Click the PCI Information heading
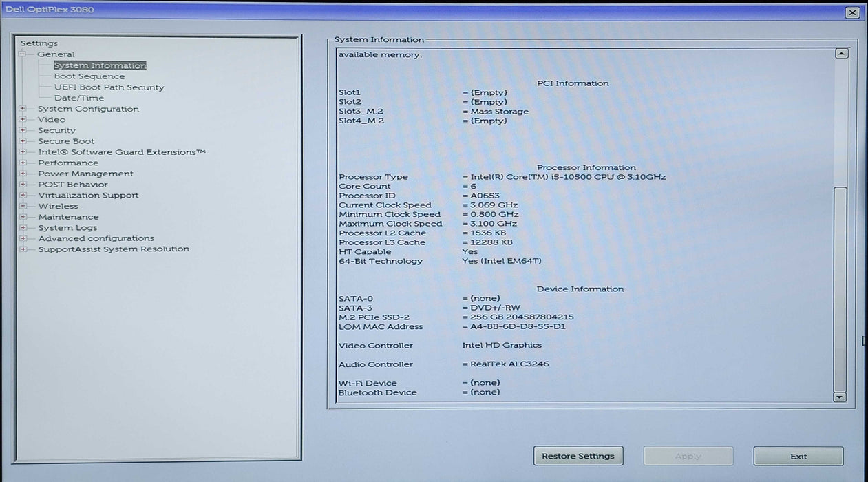The height and width of the screenshot is (482, 868). point(573,83)
